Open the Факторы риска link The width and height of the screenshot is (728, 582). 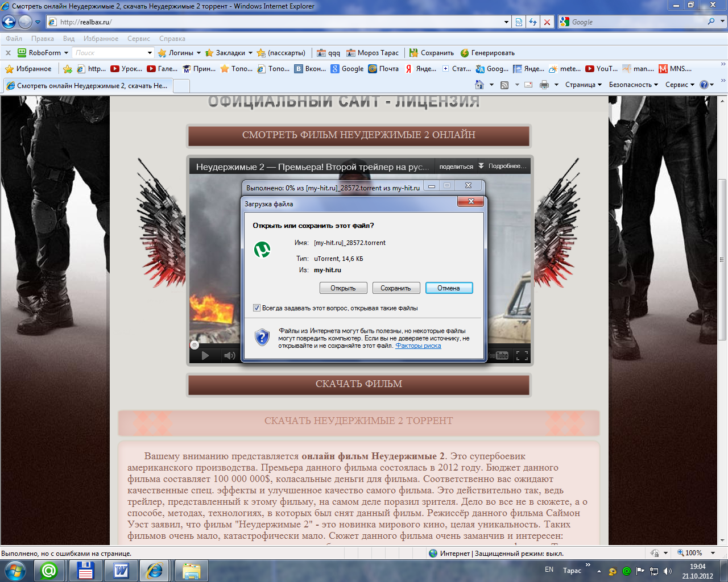(418, 346)
